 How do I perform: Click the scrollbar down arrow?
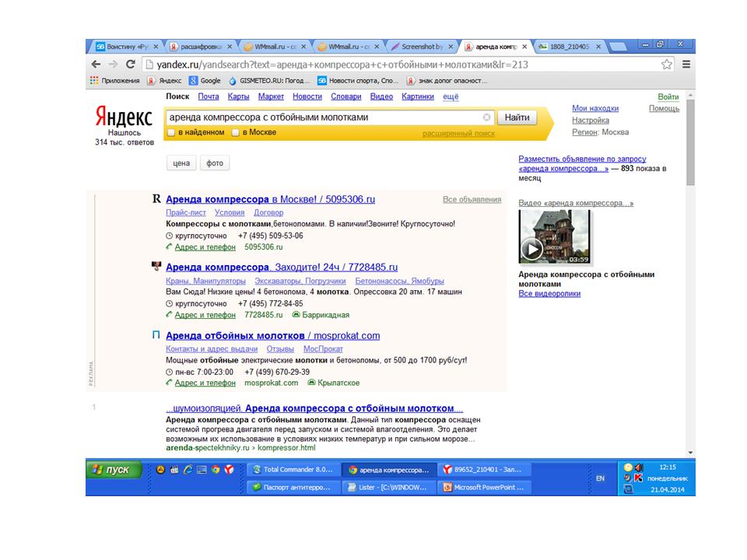click(690, 453)
